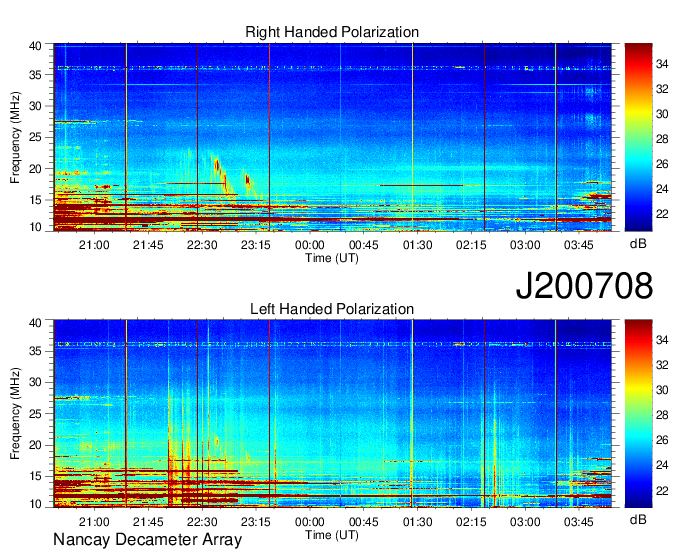Click "03:00" time tick of Right Handed plot
The image size is (680, 552).
click(525, 245)
